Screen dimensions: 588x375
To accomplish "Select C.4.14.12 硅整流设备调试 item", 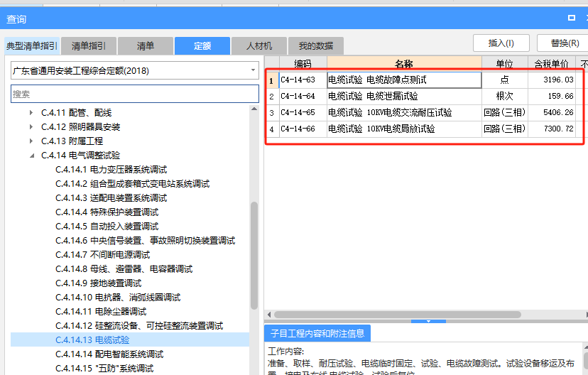I will [138, 326].
